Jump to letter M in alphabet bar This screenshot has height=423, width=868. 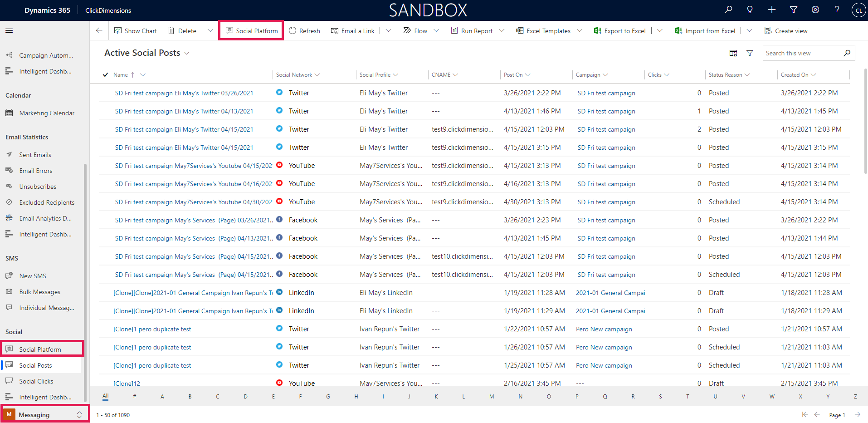(x=492, y=396)
